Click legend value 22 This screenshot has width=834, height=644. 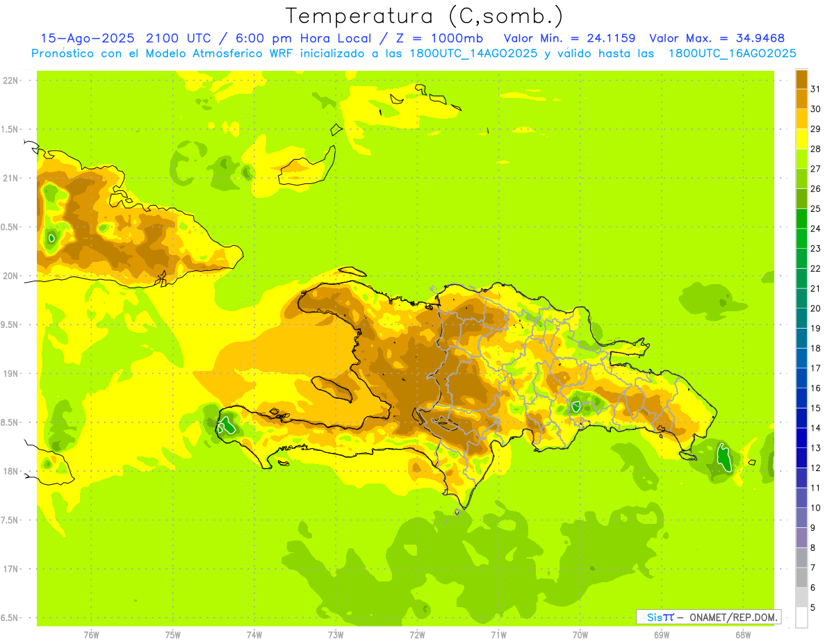click(815, 268)
